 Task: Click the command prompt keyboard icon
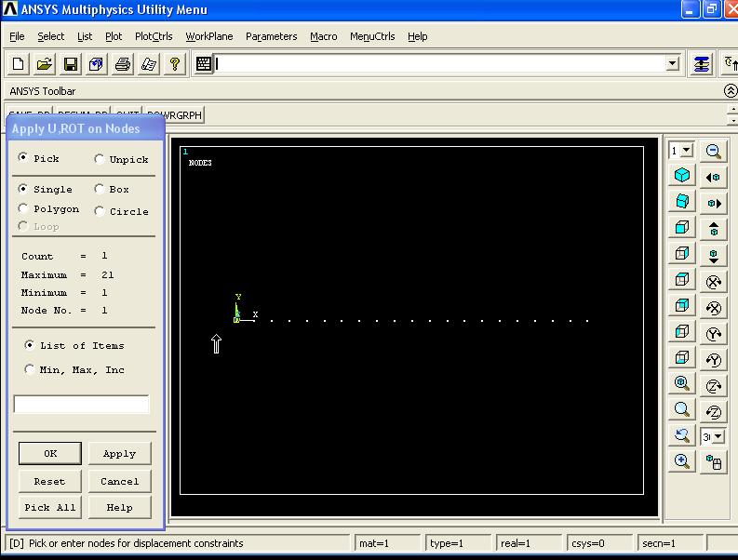203,63
